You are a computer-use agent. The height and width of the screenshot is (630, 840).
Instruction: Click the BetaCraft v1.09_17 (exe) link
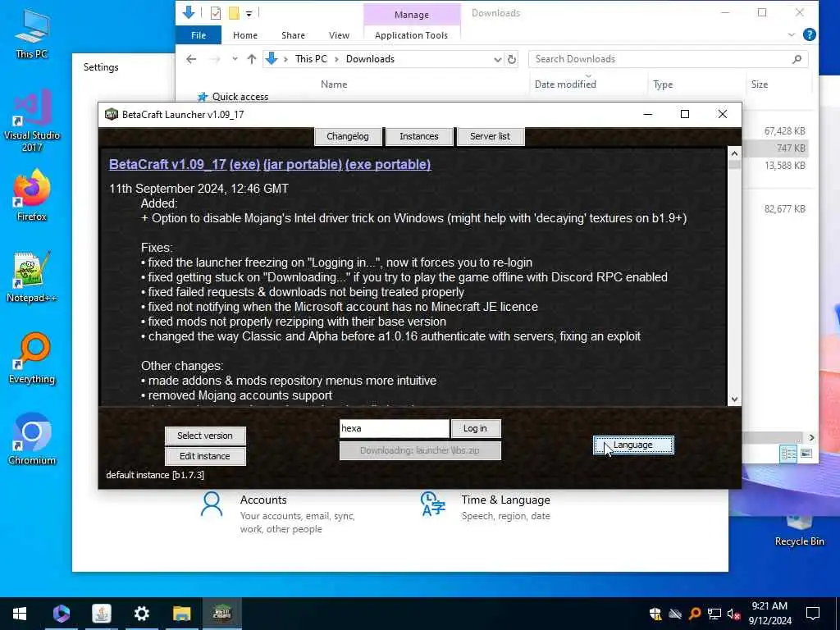(185, 164)
